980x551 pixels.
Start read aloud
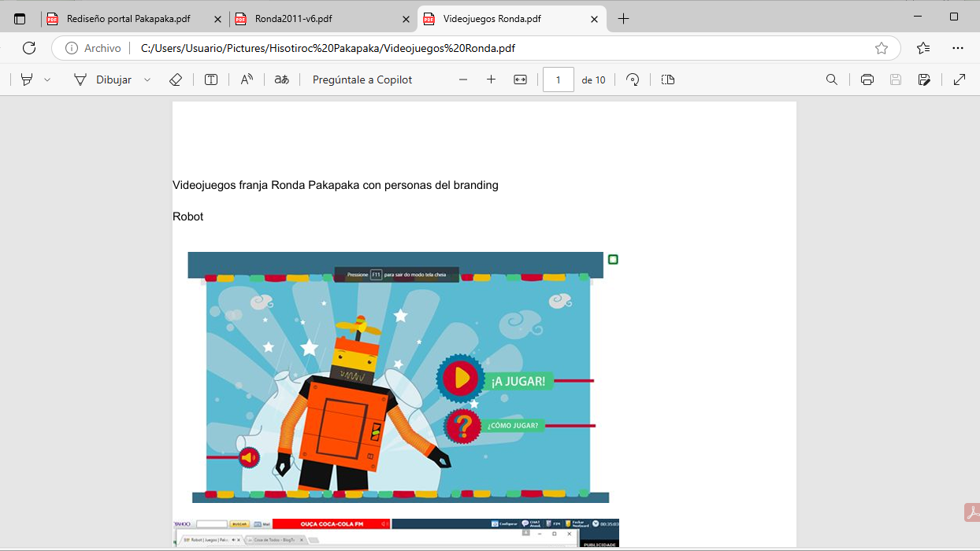click(x=247, y=80)
